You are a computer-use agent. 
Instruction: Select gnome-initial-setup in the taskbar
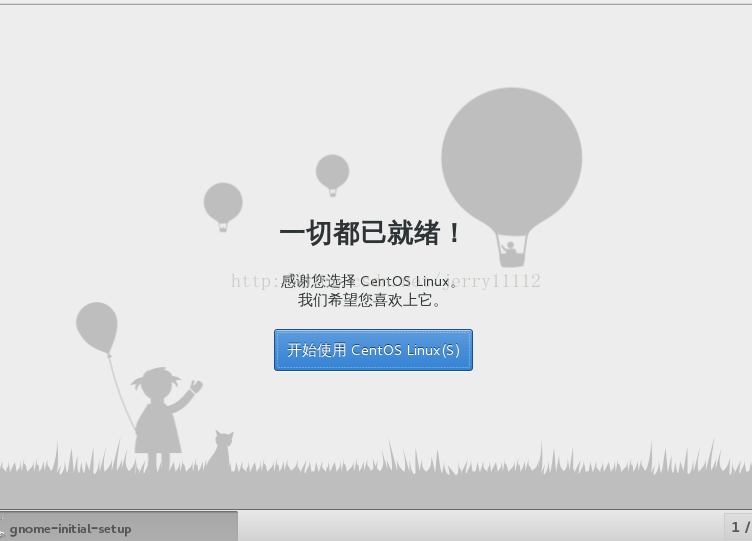click(x=118, y=527)
